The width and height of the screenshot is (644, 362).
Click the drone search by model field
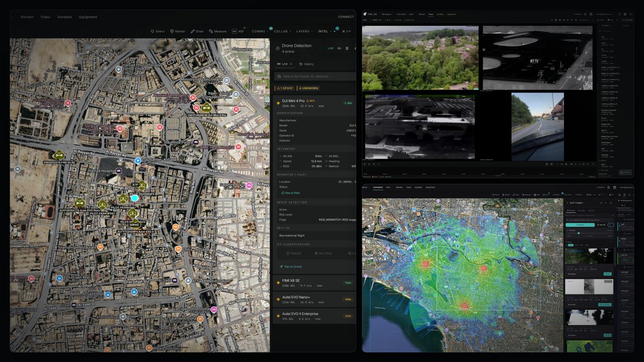coord(315,77)
